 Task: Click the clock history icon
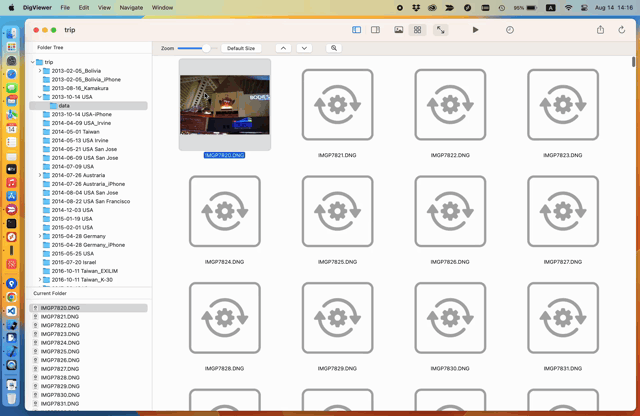click(510, 30)
